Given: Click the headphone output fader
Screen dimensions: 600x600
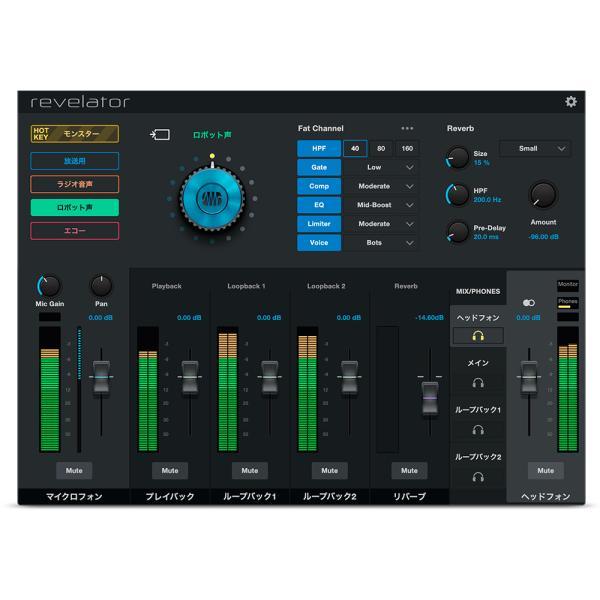Looking at the screenshot, I should point(529,377).
